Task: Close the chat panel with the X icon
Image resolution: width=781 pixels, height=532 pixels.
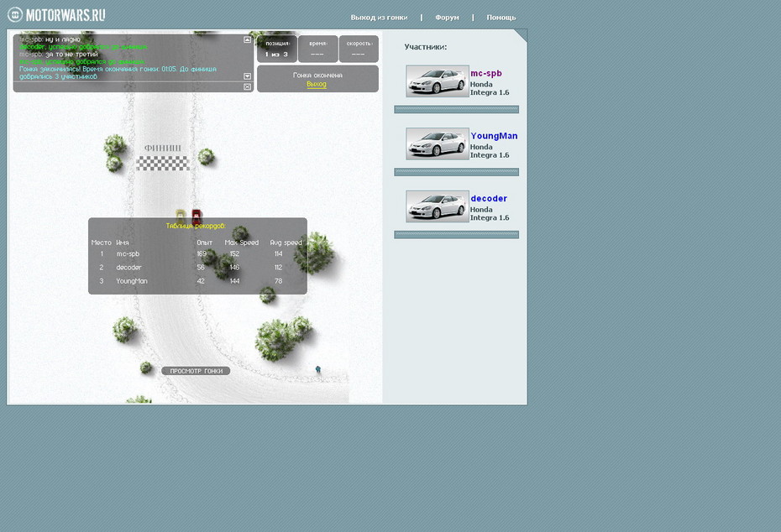Action: click(x=247, y=86)
